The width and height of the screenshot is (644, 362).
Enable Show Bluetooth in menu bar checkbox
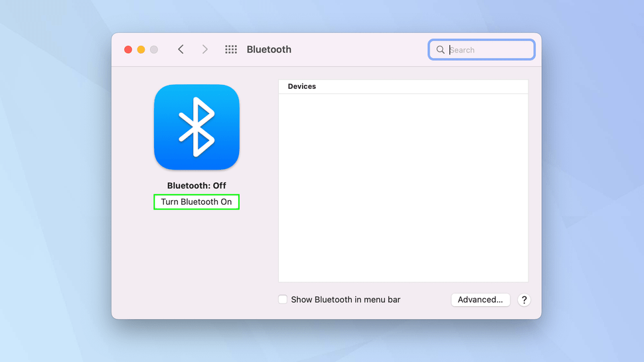[283, 299]
